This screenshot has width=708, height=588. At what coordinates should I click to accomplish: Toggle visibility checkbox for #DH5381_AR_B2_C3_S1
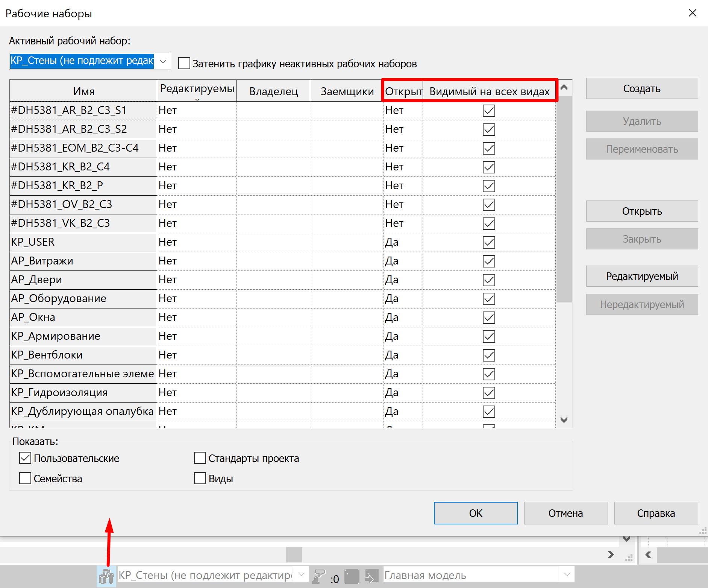pyautogui.click(x=489, y=111)
